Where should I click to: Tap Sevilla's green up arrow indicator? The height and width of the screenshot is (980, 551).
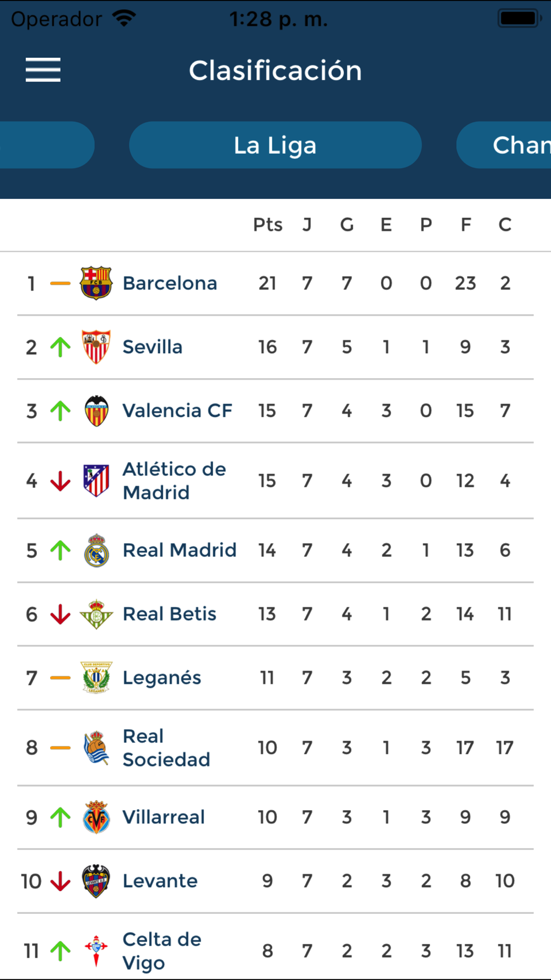pyautogui.click(x=61, y=347)
